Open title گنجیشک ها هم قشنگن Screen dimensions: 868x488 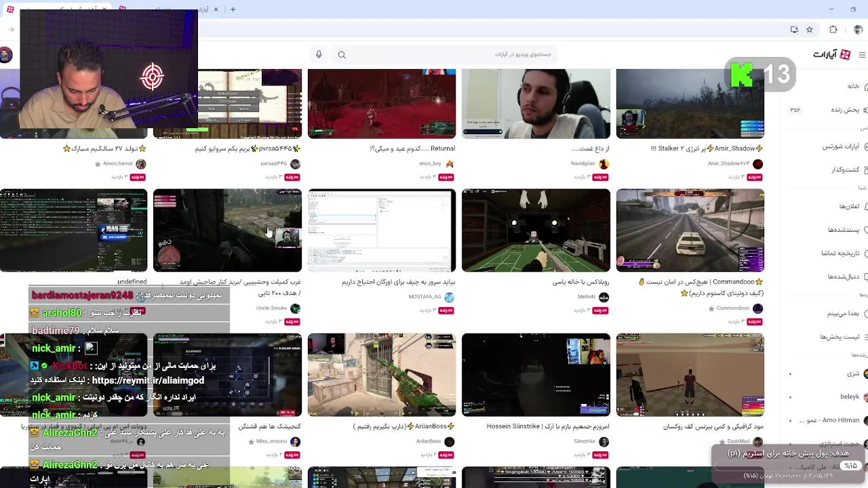pyautogui.click(x=270, y=426)
